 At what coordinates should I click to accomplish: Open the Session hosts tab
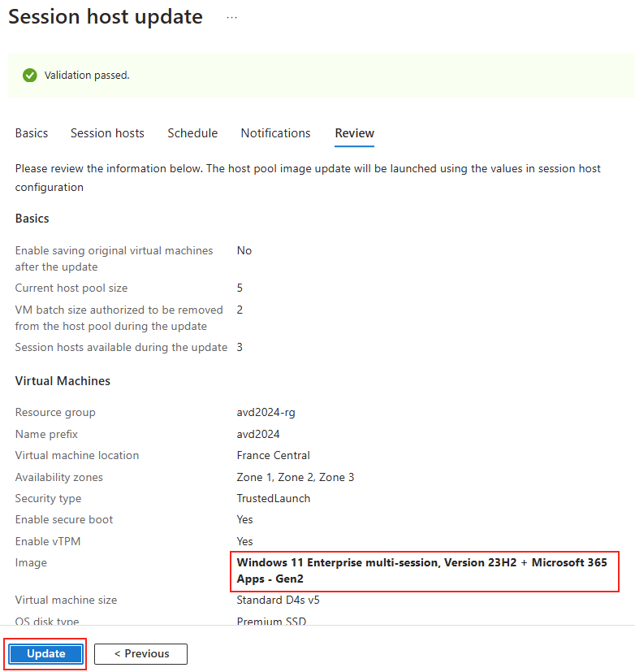pos(107,133)
